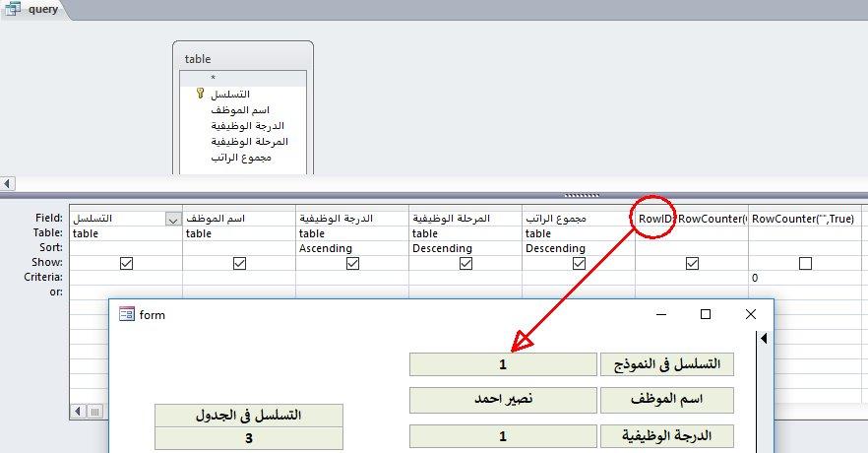Select اسم الموظف in the table field list
The image size is (868, 453).
point(240,109)
